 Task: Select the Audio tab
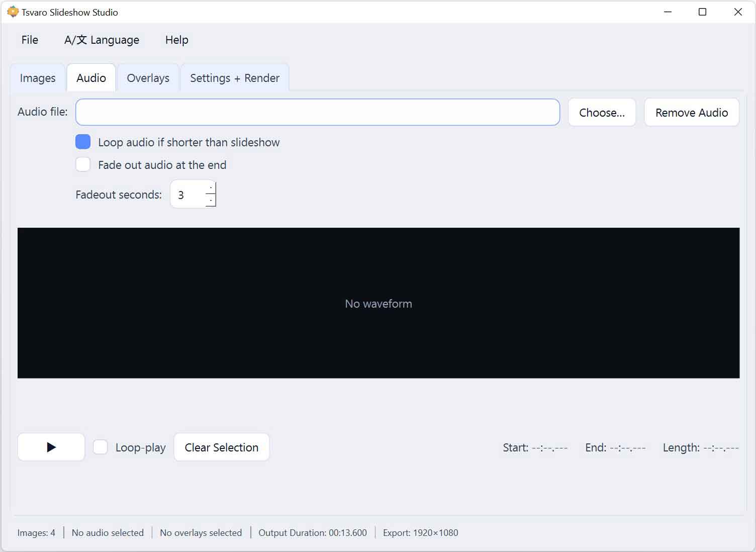(x=91, y=78)
